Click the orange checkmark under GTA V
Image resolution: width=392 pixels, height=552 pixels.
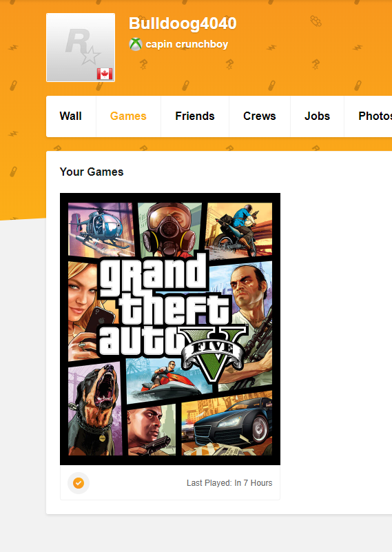(79, 482)
